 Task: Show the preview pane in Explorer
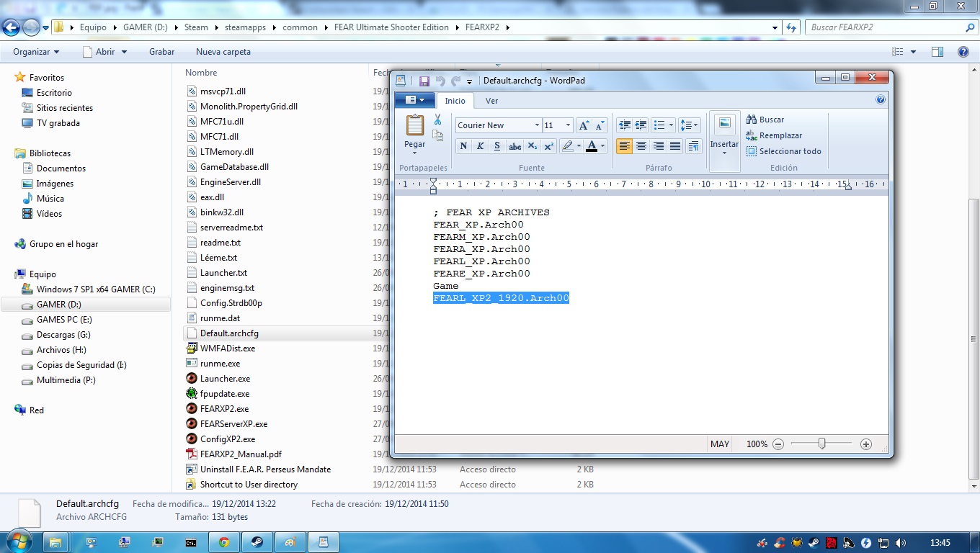click(937, 52)
